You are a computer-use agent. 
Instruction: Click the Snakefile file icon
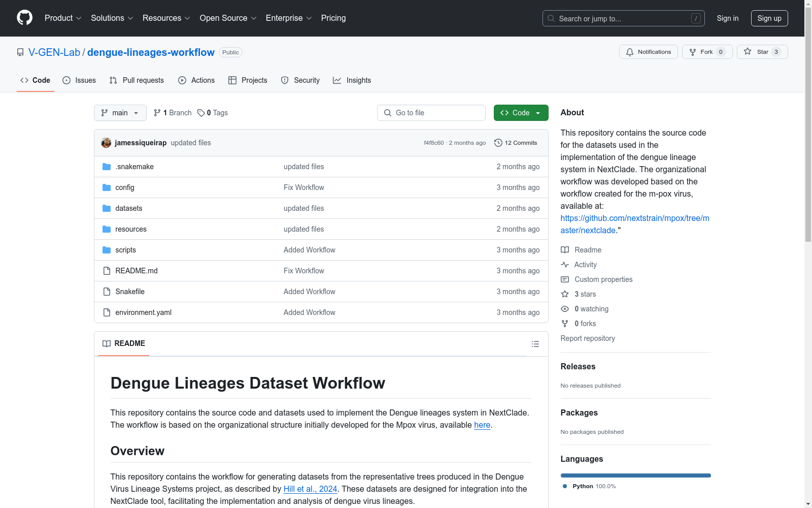(107, 292)
